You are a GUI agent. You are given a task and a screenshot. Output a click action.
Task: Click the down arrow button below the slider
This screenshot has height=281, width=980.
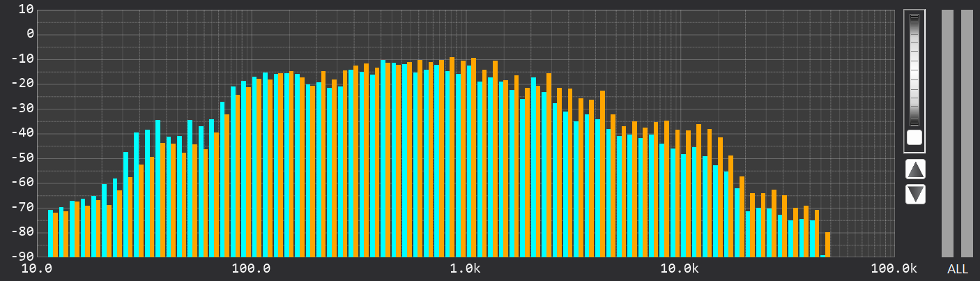[x=915, y=194]
